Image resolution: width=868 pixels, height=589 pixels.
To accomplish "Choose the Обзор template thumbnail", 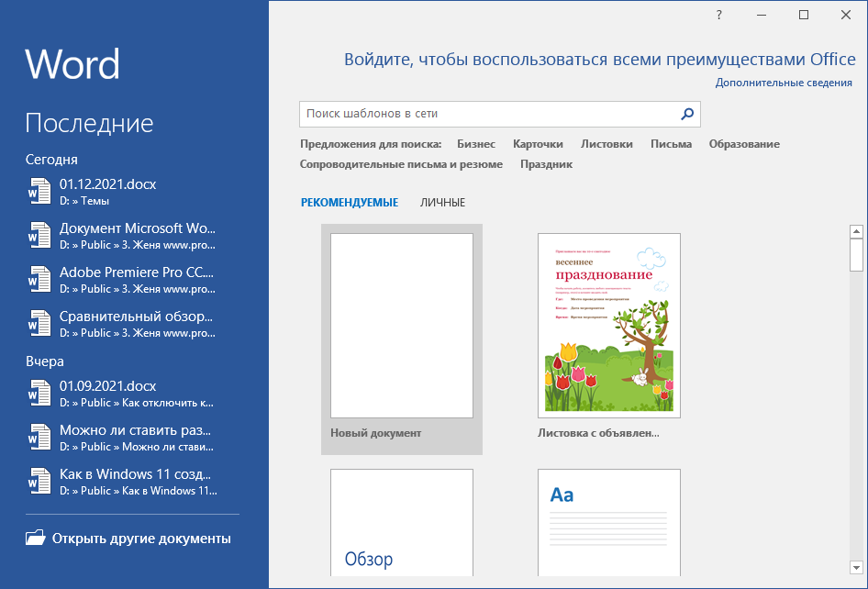I will (402, 523).
